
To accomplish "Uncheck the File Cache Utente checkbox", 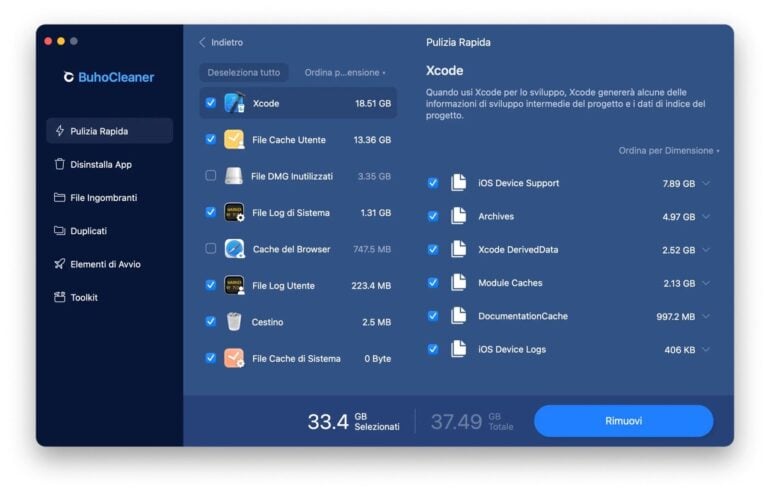I will [x=211, y=139].
